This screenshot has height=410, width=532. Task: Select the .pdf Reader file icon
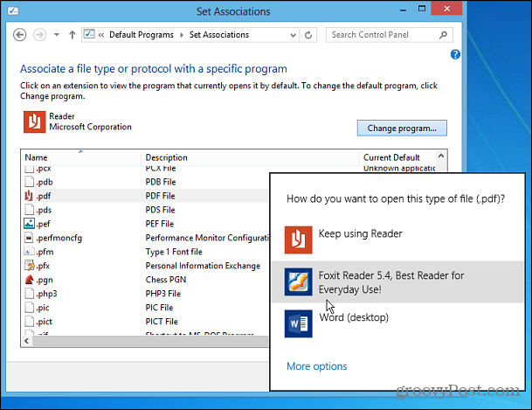tap(29, 196)
